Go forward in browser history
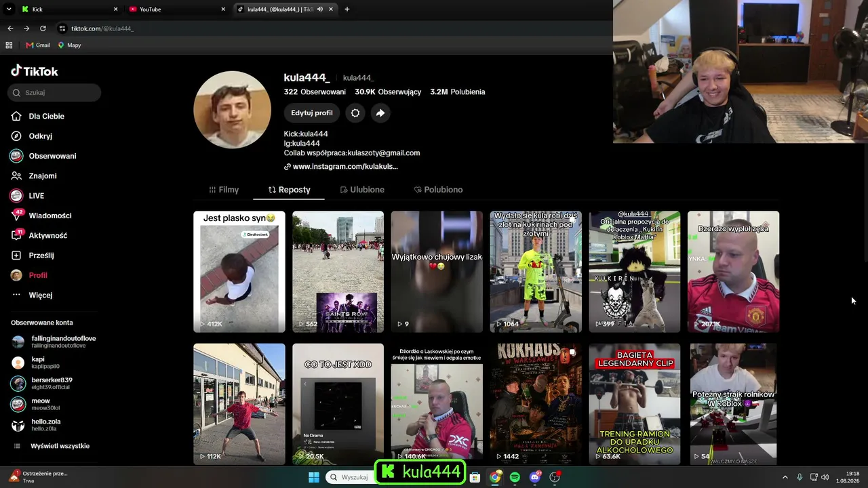The height and width of the screenshot is (488, 868). [x=26, y=28]
